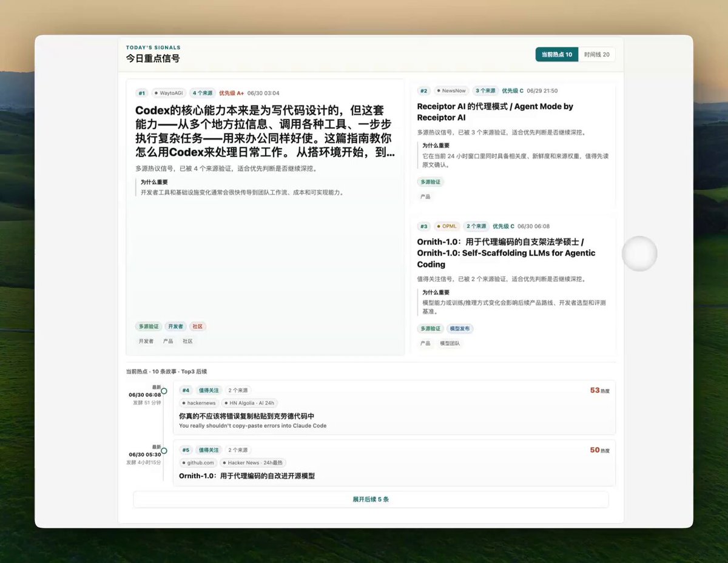728x563 pixels.
Task: Select the #3 rank badge
Action: click(x=423, y=226)
